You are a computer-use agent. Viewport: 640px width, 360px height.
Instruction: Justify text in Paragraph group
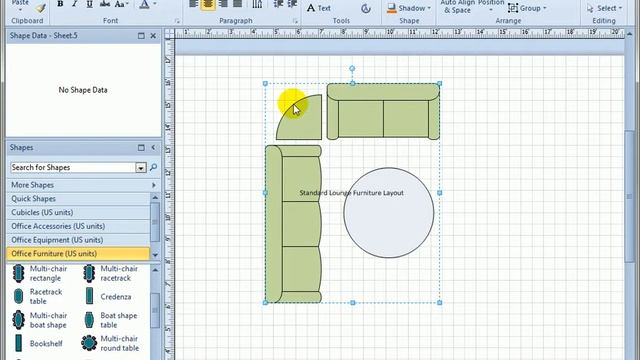238,4
